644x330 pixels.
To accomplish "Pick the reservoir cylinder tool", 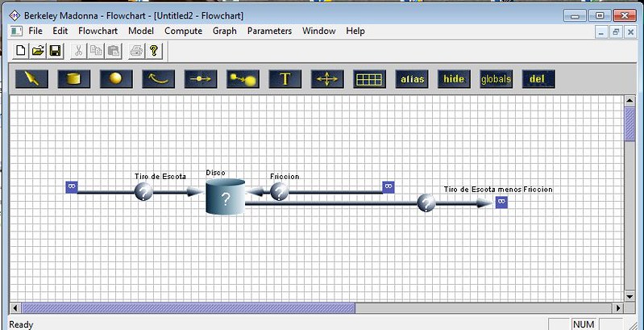I will [x=74, y=79].
